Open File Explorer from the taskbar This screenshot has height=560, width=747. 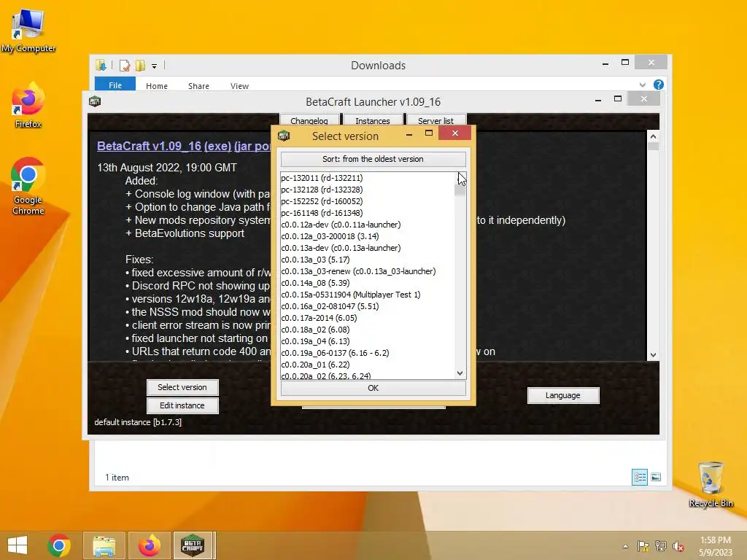(104, 545)
